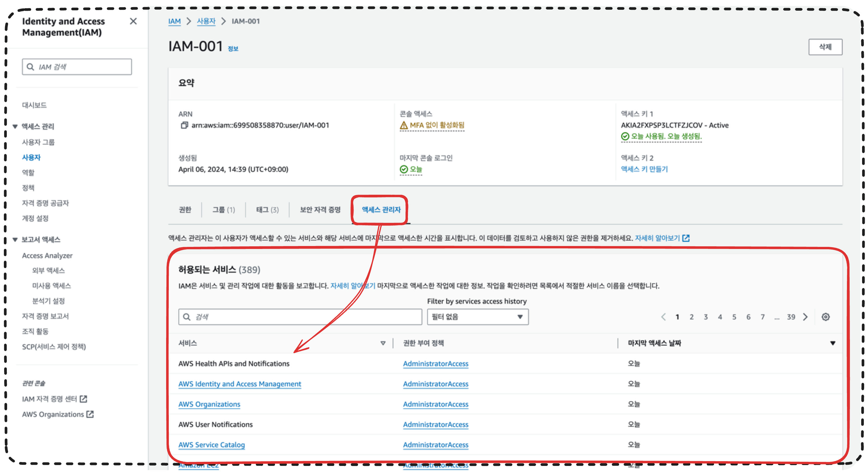Click the 삭제 button
This screenshot has height=476, width=868.
click(x=825, y=47)
